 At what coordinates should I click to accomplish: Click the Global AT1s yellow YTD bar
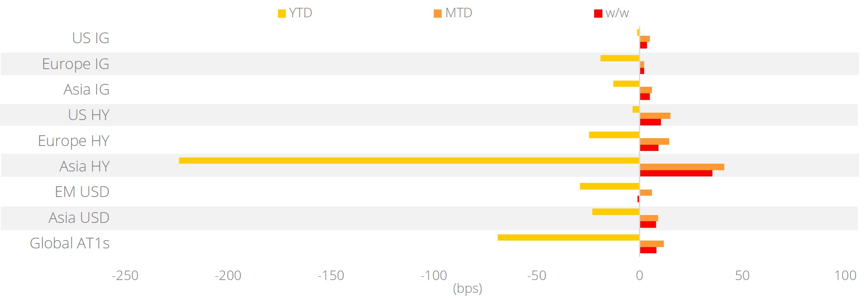(568, 237)
